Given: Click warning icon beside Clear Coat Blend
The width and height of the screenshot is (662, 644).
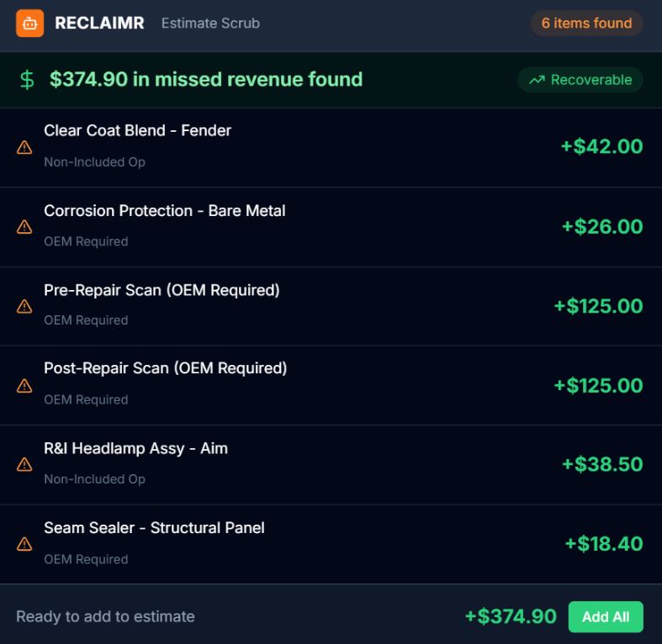Looking at the screenshot, I should (24, 147).
